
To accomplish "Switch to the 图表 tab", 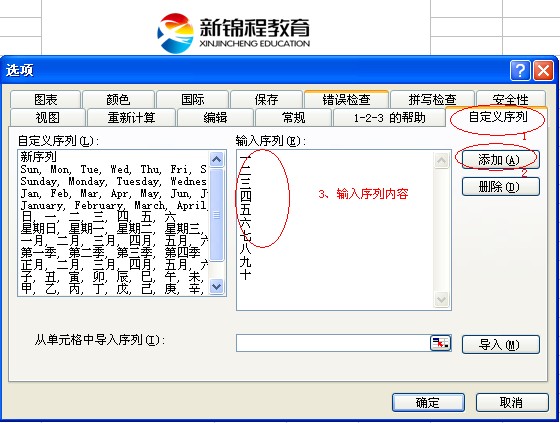I will (45, 99).
